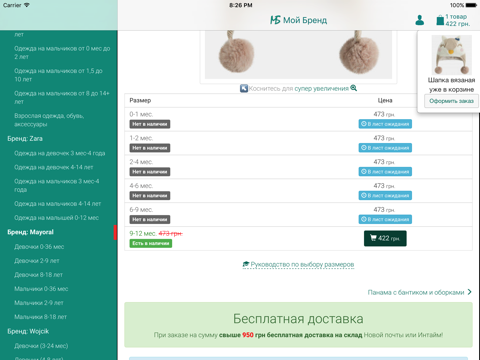
Task: Click the super zoom magnifier icon
Action: coord(354,88)
